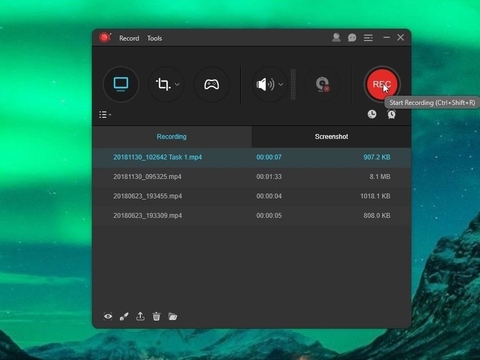Click the application logo icon

pos(105,37)
